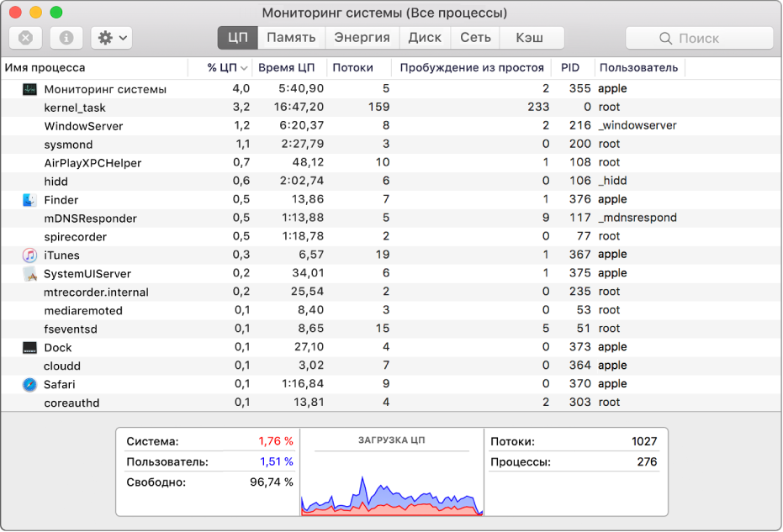
Task: Click the 233 idle wake-ups cell
Action: click(x=538, y=108)
